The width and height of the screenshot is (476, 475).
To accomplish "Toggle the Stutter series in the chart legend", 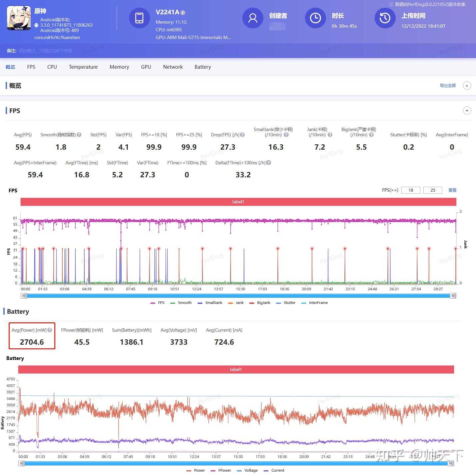I will click(286, 303).
